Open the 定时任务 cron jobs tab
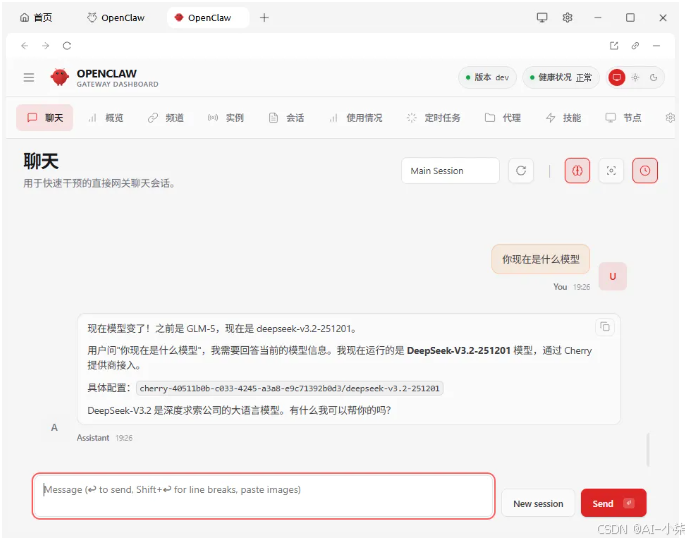This screenshot has width=689, height=543. point(434,118)
